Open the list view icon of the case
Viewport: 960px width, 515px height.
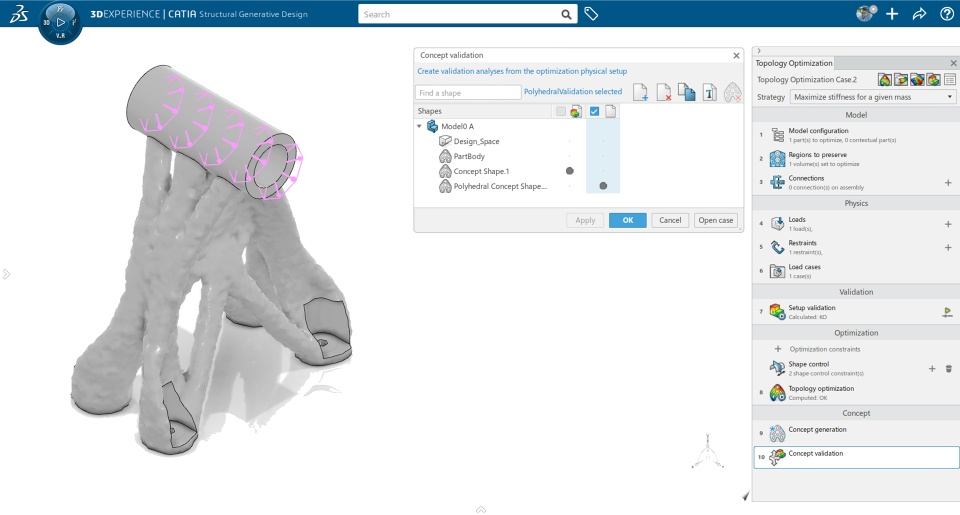[x=950, y=80]
